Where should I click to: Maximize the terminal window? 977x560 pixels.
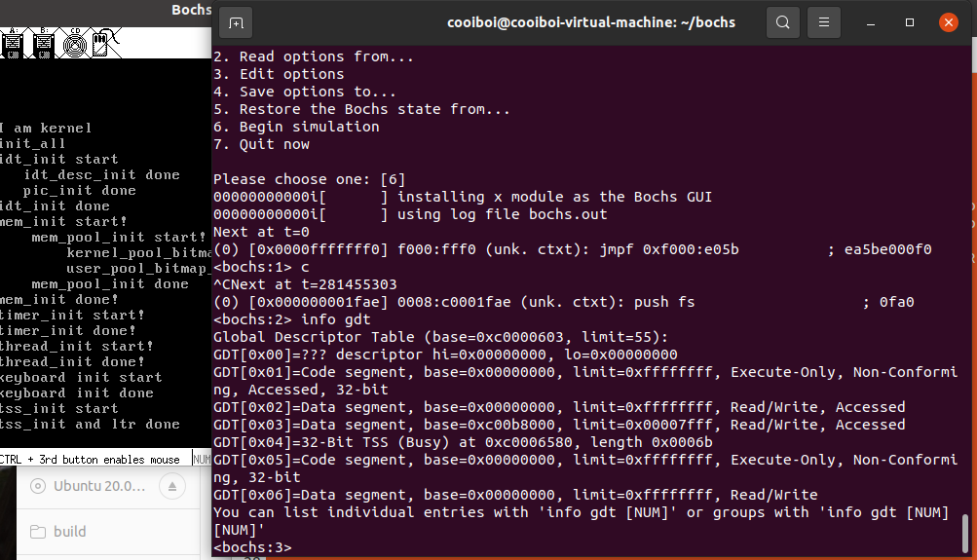[909, 23]
